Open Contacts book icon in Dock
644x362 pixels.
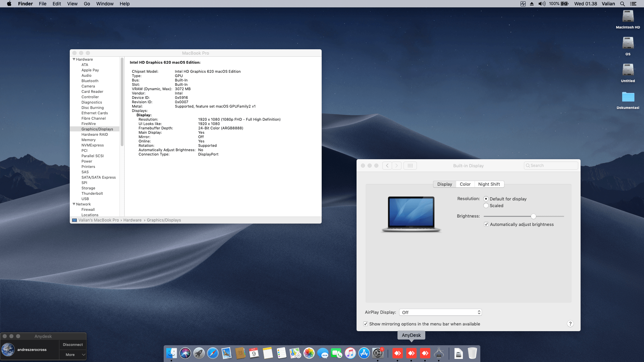240,353
